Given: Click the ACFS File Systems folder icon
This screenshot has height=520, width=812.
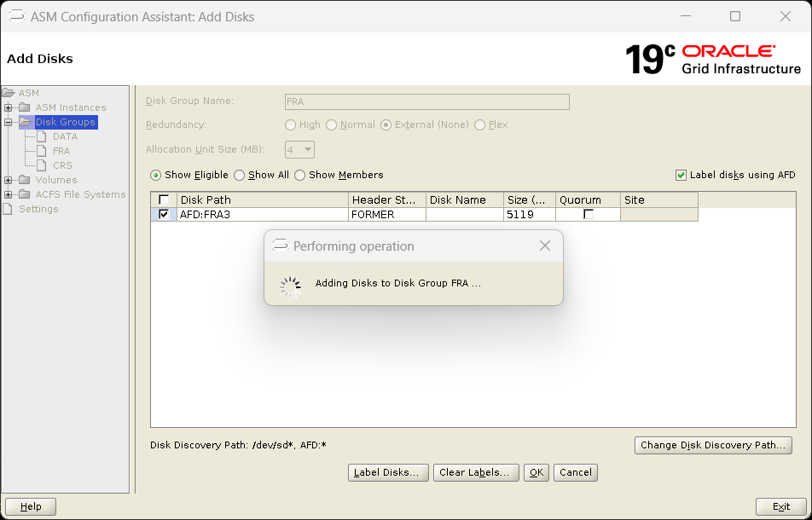Looking at the screenshot, I should pos(25,194).
